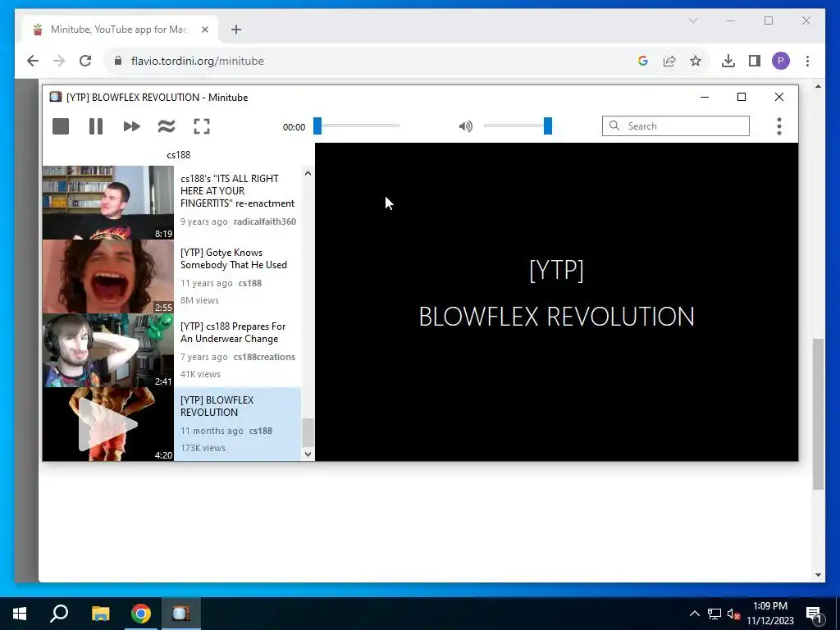Open network status tray icon
Screen dimensions: 840x630
(714, 614)
